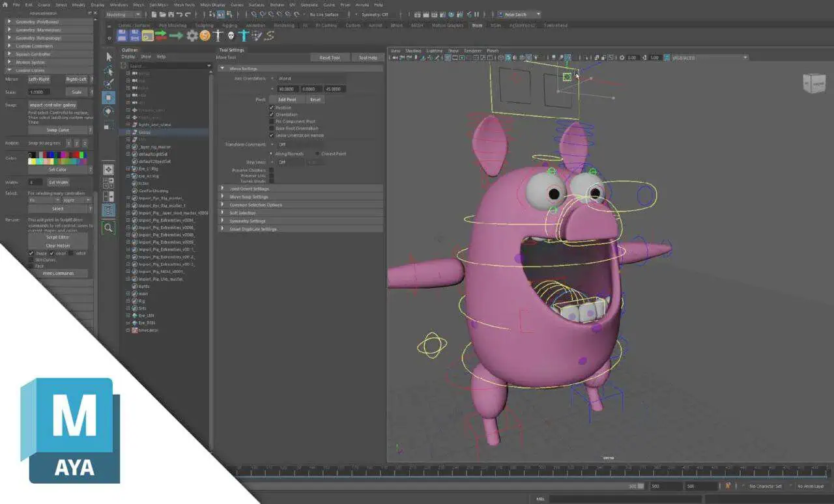This screenshot has width=834, height=504.
Task: Select the Lasso select tool in toolbox
Action: tap(109, 70)
